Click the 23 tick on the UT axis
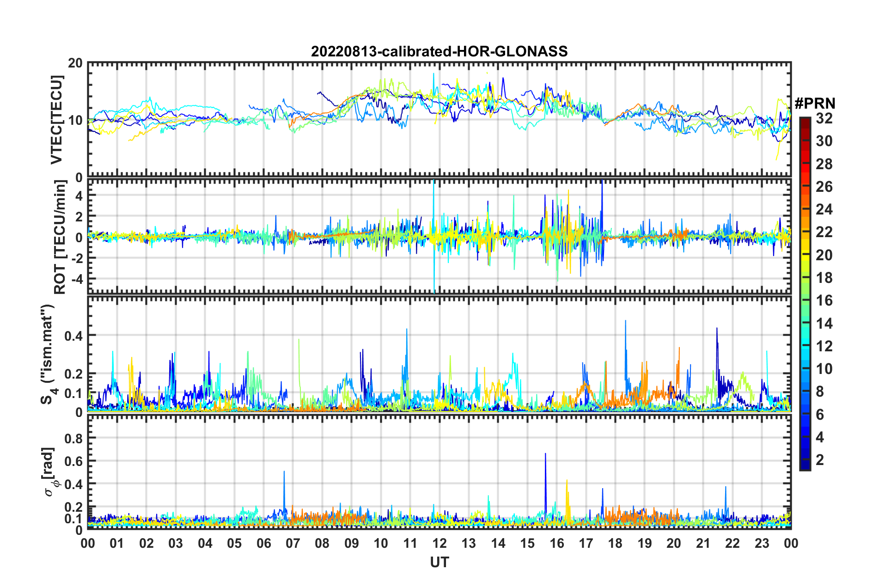This screenshot has height=588, width=879. pos(762,543)
